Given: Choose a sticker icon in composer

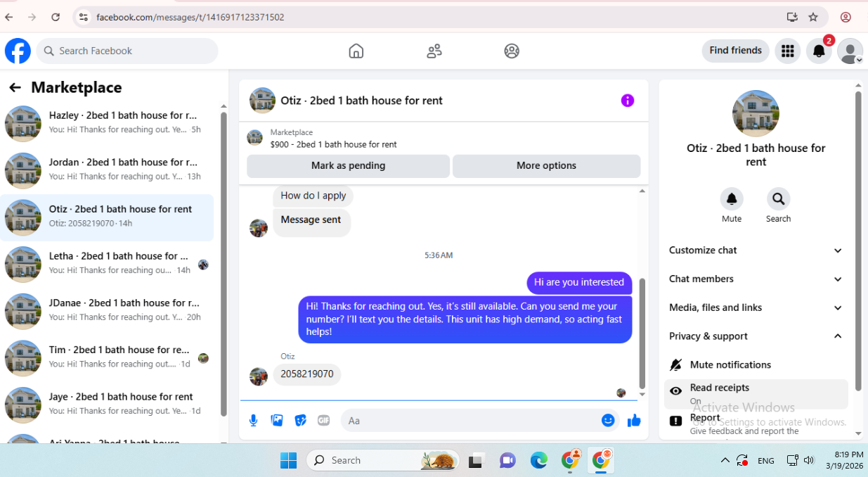Looking at the screenshot, I should coord(300,421).
